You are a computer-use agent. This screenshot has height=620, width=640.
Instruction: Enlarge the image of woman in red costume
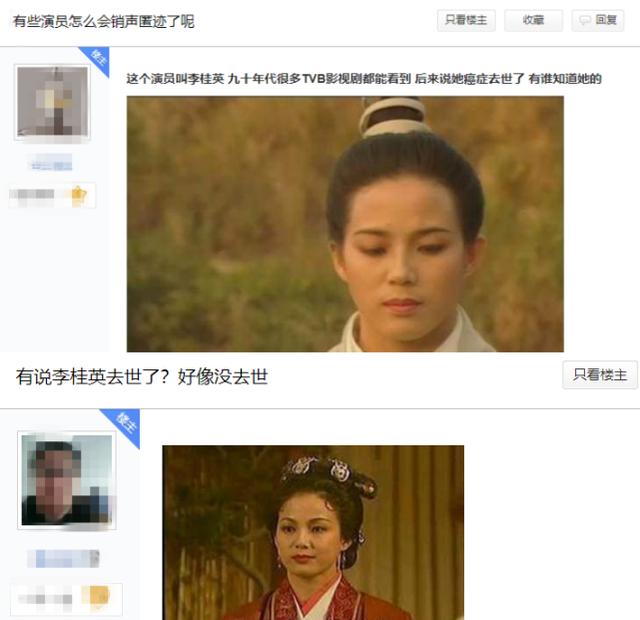pos(313,533)
